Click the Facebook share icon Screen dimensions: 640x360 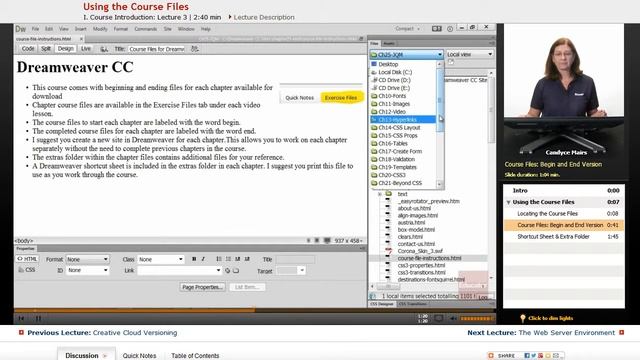click(527, 356)
